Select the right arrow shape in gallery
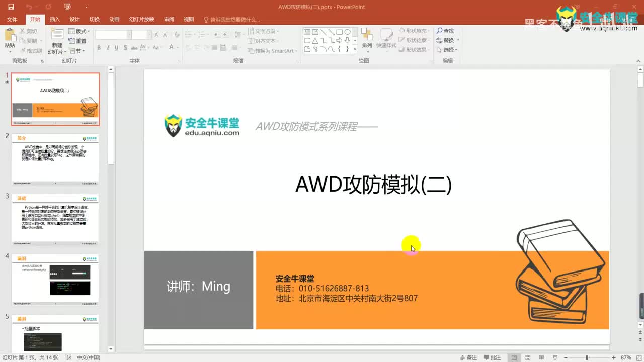The image size is (644, 362). 339,40
